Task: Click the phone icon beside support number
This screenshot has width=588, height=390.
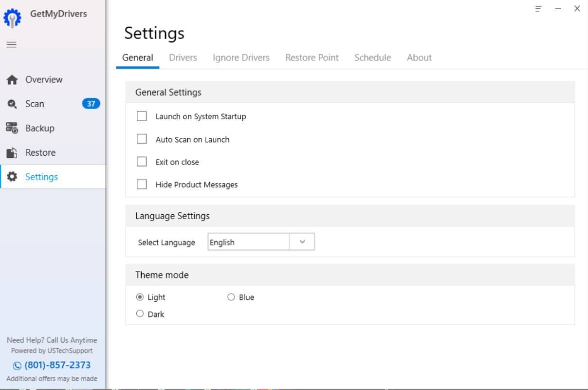Action: click(17, 366)
